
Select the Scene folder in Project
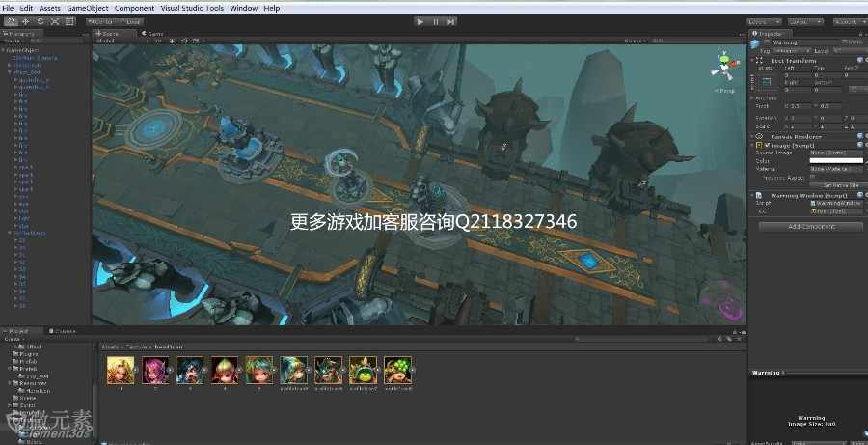(25, 398)
